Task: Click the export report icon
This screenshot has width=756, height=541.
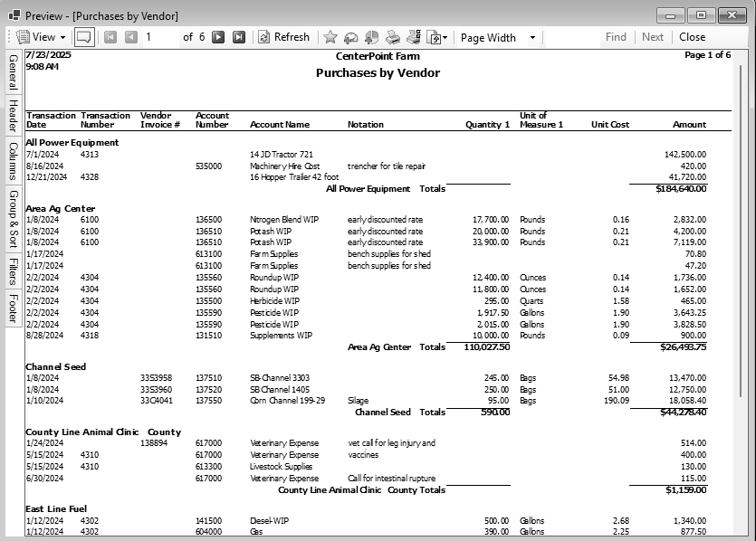Action: (433, 37)
